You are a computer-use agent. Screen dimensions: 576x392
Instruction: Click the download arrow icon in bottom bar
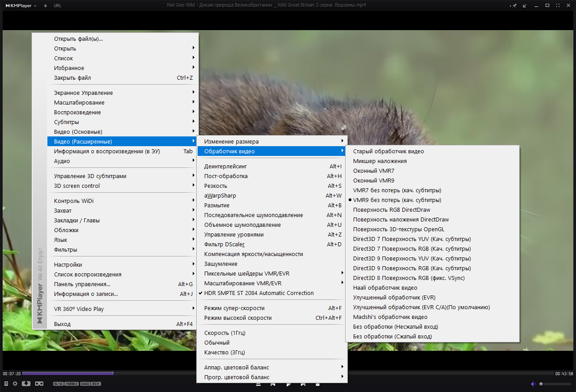point(26,384)
